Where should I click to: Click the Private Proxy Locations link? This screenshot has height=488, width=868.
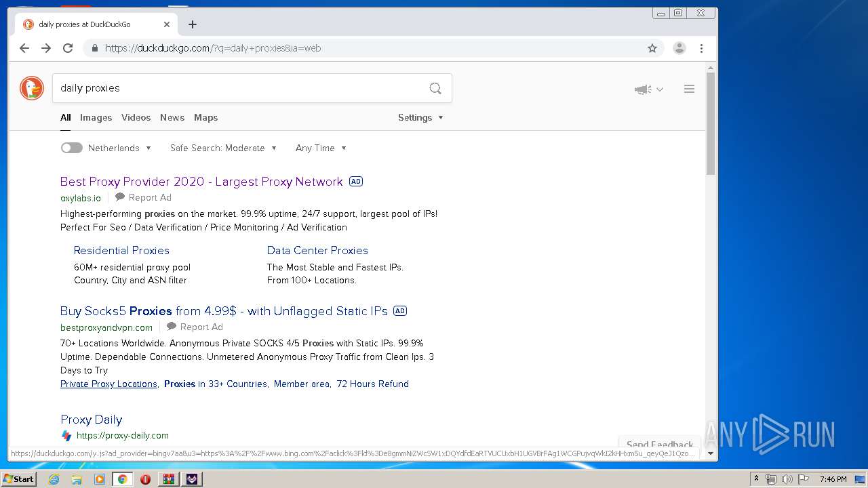point(108,384)
